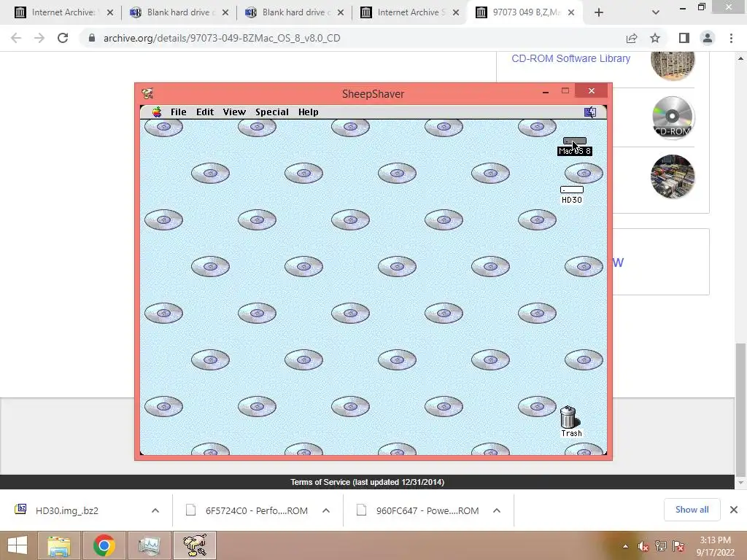747x560 pixels.
Task: Minimize the SheepShaver window
Action: (x=546, y=91)
